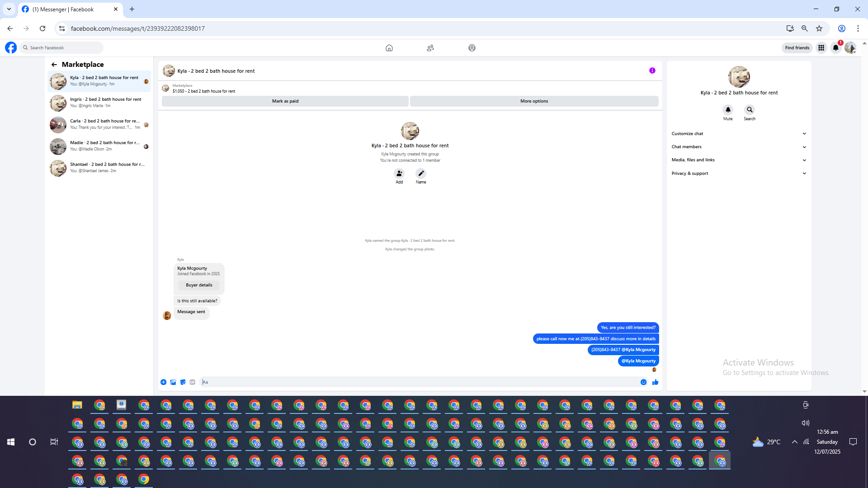Go back using the Marketplace back arrow
Screen dimensions: 868x488
pos(54,65)
